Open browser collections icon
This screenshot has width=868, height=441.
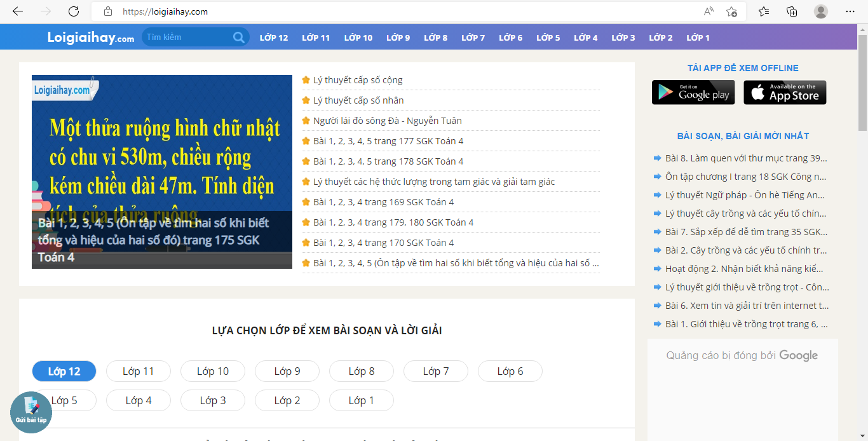pyautogui.click(x=792, y=11)
